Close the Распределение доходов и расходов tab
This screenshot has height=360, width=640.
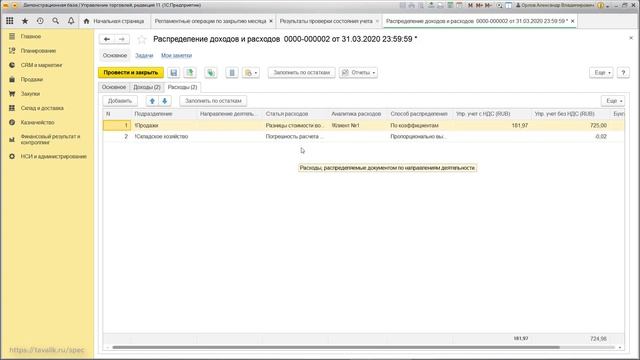pos(572,21)
